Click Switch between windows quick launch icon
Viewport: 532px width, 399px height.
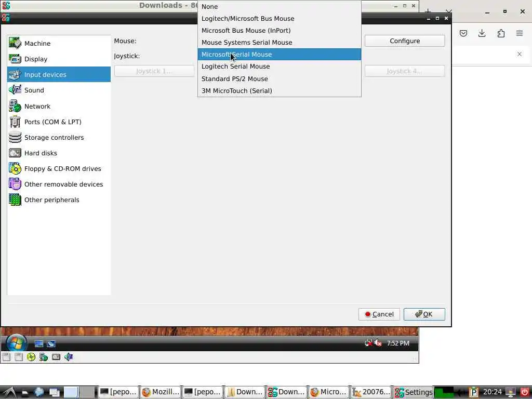click(x=51, y=344)
